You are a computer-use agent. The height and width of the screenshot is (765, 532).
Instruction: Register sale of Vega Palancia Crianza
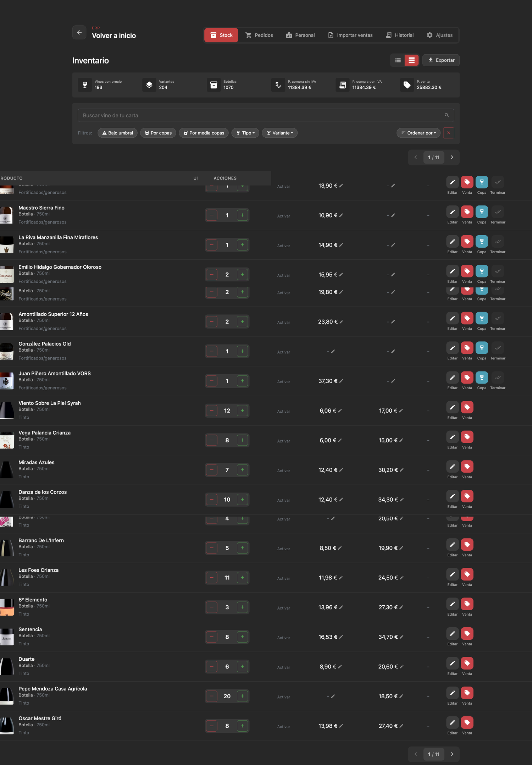(x=467, y=437)
